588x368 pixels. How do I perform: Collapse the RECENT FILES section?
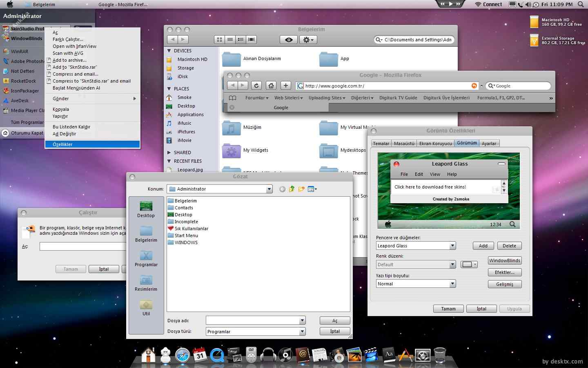(169, 161)
